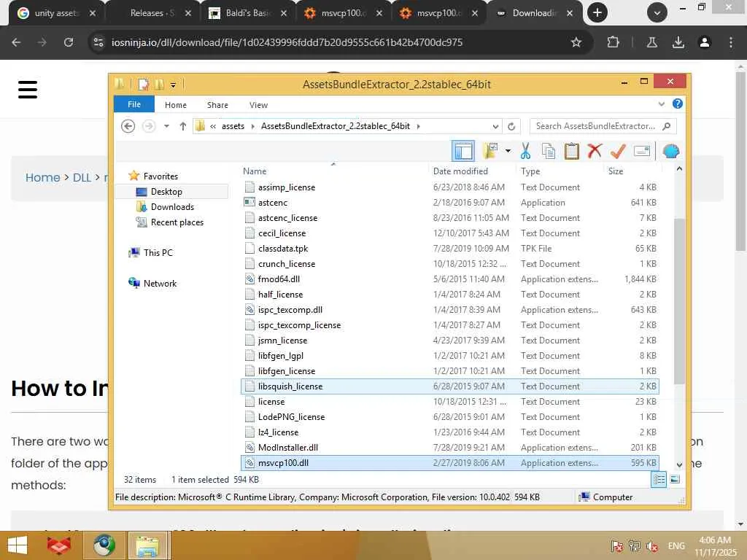The width and height of the screenshot is (747, 560).
Task: Select This PC in navigation pane
Action: pyautogui.click(x=158, y=252)
